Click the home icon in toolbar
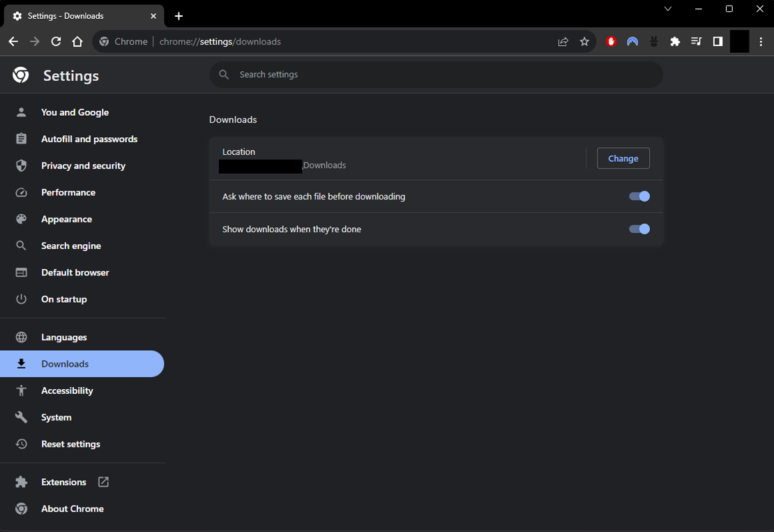Image resolution: width=774 pixels, height=532 pixels. (x=77, y=42)
